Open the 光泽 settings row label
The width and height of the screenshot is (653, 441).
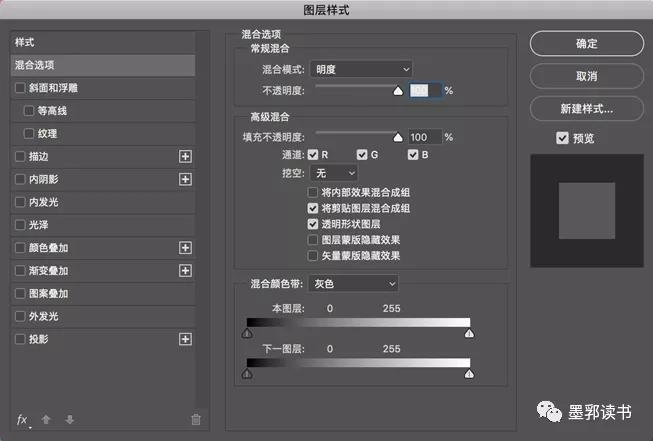[39, 225]
